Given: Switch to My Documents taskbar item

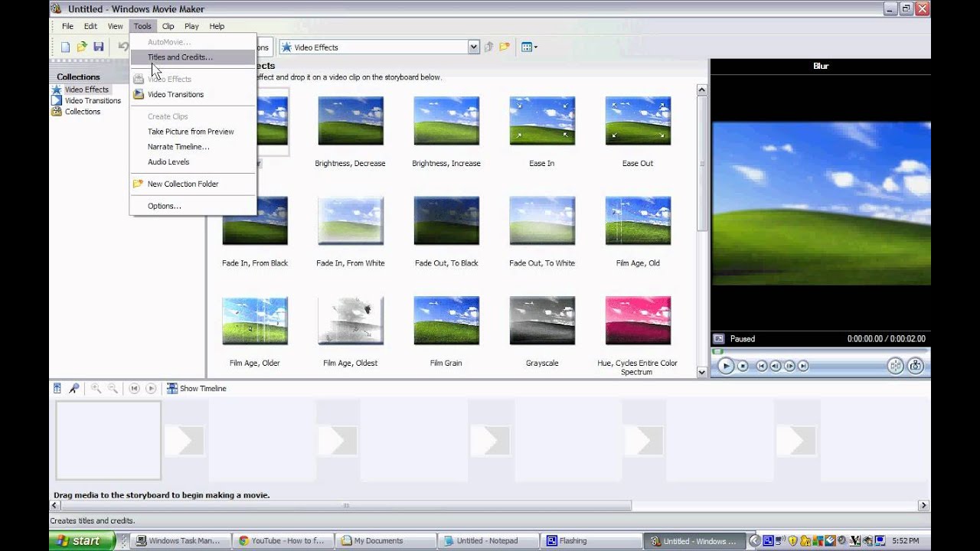Looking at the screenshot, I should pyautogui.click(x=385, y=540).
